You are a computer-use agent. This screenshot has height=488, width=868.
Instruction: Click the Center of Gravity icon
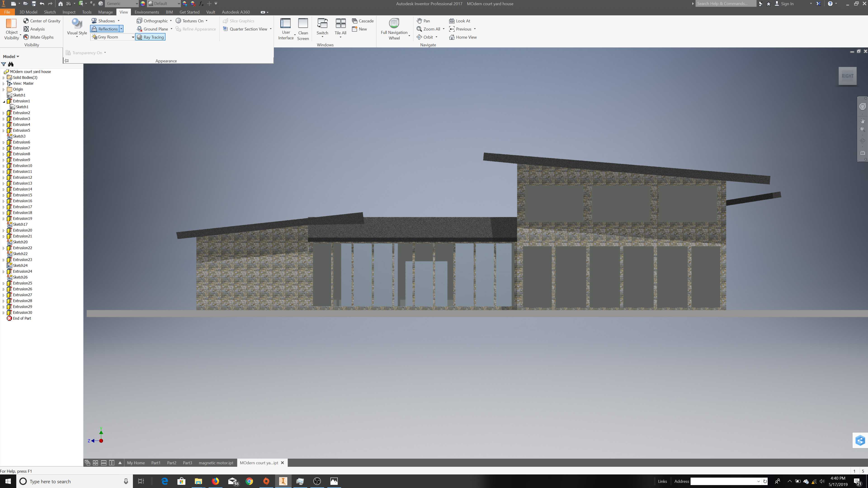click(x=26, y=21)
